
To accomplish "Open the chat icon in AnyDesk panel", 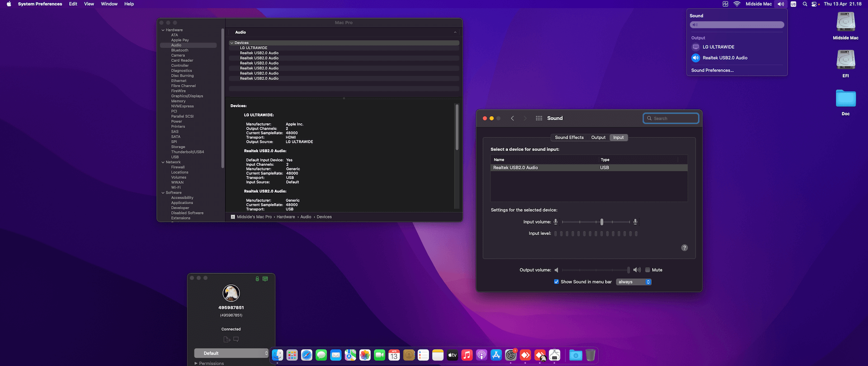I will point(236,339).
